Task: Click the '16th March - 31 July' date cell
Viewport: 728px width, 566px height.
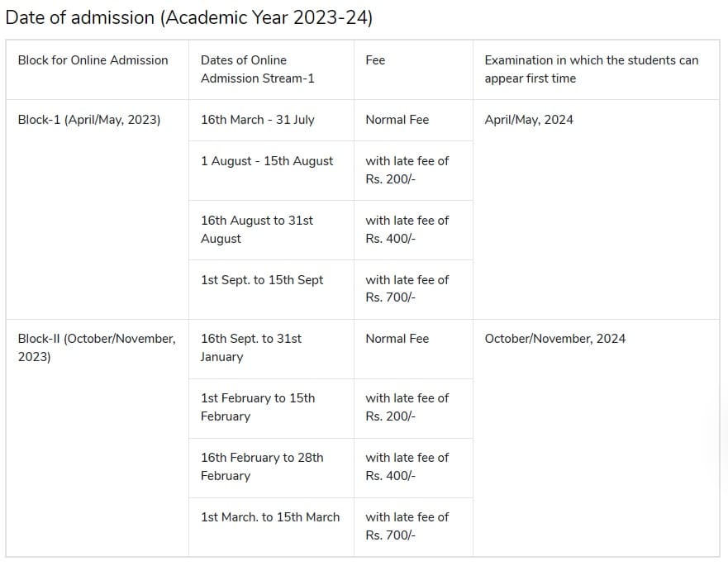Action: 257,120
